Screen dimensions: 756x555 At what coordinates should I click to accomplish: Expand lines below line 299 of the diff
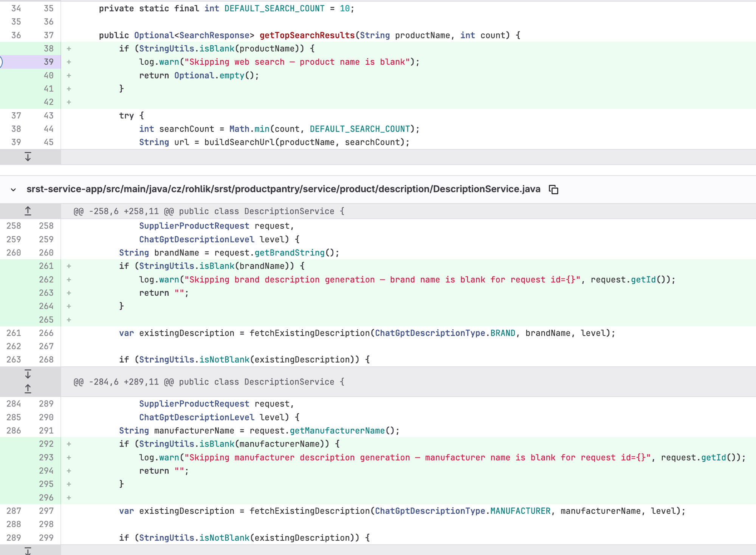tap(28, 550)
